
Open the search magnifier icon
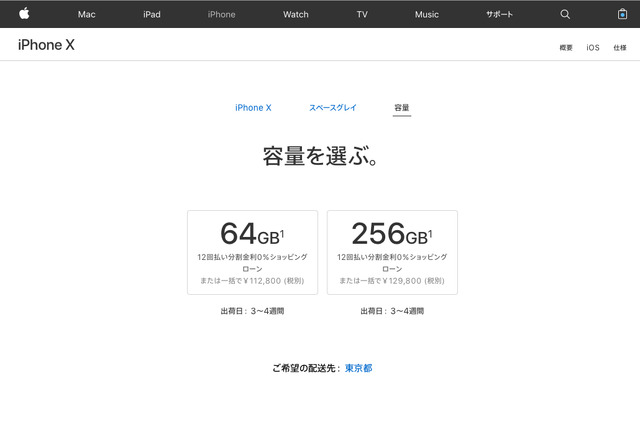(565, 14)
